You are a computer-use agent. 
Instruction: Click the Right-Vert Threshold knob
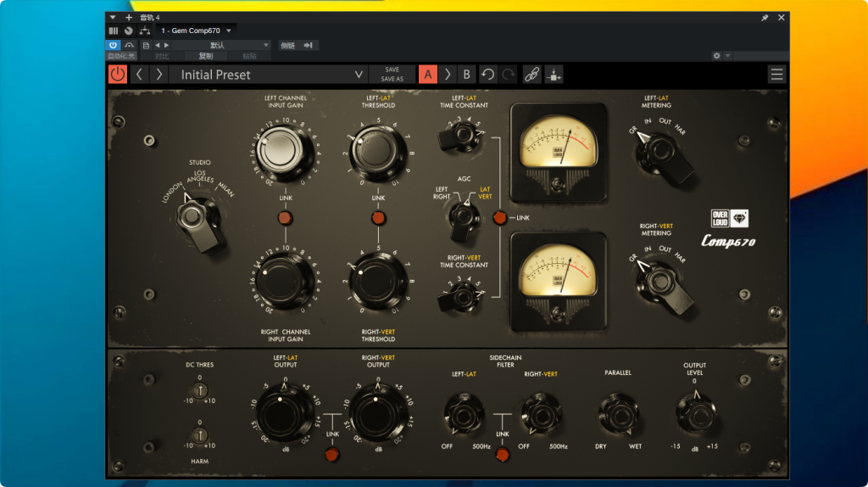(378, 283)
